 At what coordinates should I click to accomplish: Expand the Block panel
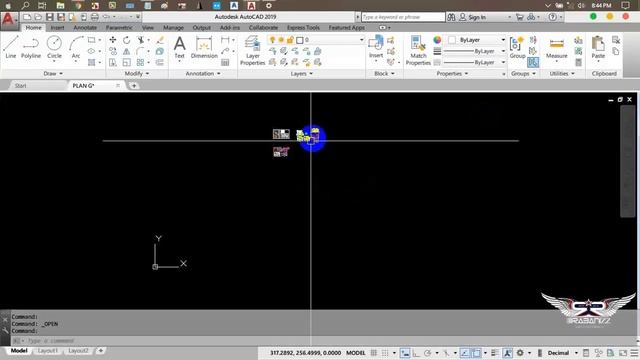tap(384, 73)
